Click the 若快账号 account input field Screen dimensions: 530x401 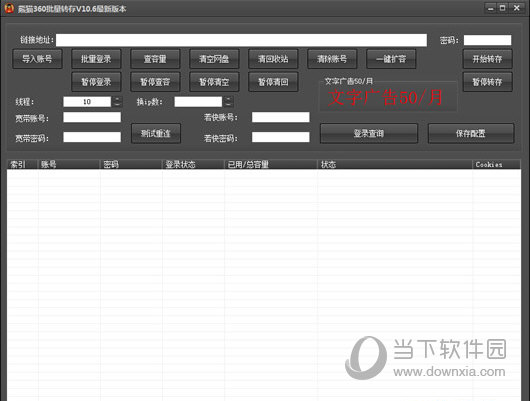pyautogui.click(x=281, y=117)
